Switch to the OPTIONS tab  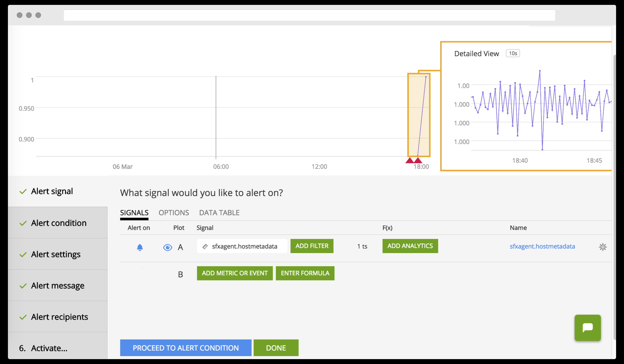coord(174,213)
